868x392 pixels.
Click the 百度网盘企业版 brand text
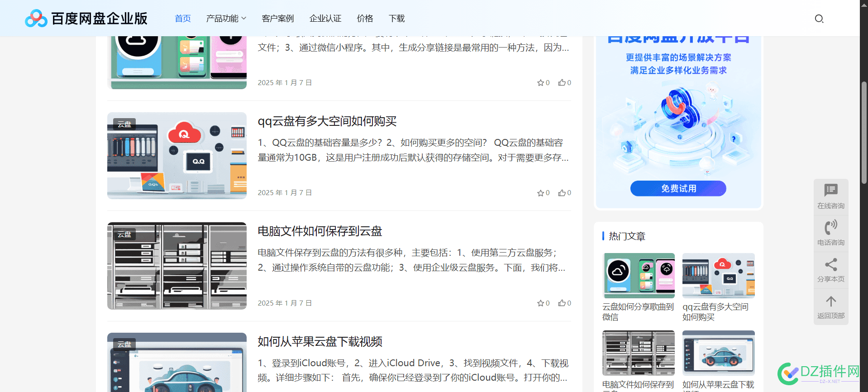(100, 19)
